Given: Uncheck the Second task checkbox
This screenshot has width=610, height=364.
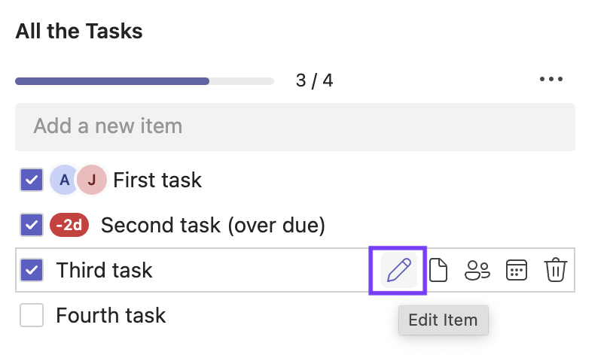Looking at the screenshot, I should point(32,225).
